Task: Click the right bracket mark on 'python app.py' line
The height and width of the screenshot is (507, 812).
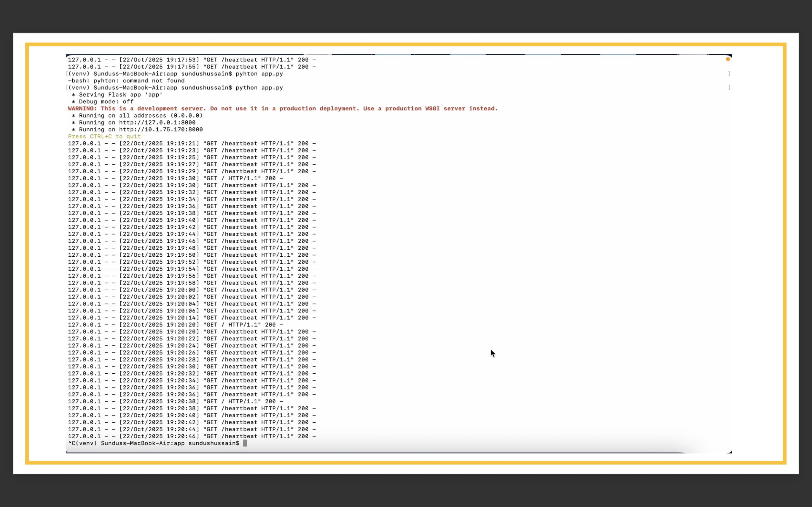Action: 729,87
